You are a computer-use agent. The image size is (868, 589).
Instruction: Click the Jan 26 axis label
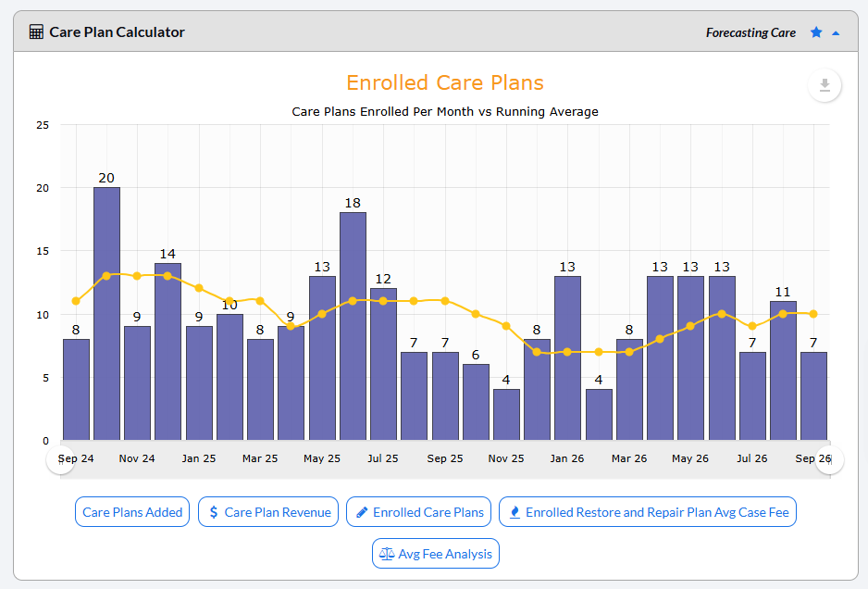point(567,458)
